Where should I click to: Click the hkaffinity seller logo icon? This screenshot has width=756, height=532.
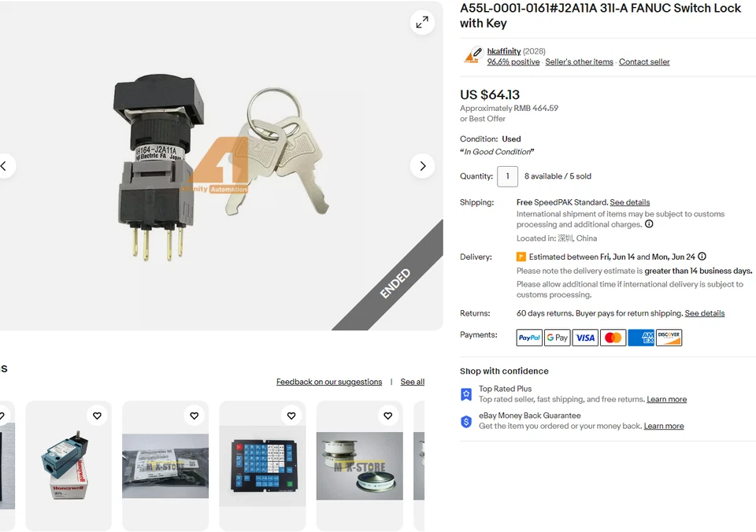472,56
